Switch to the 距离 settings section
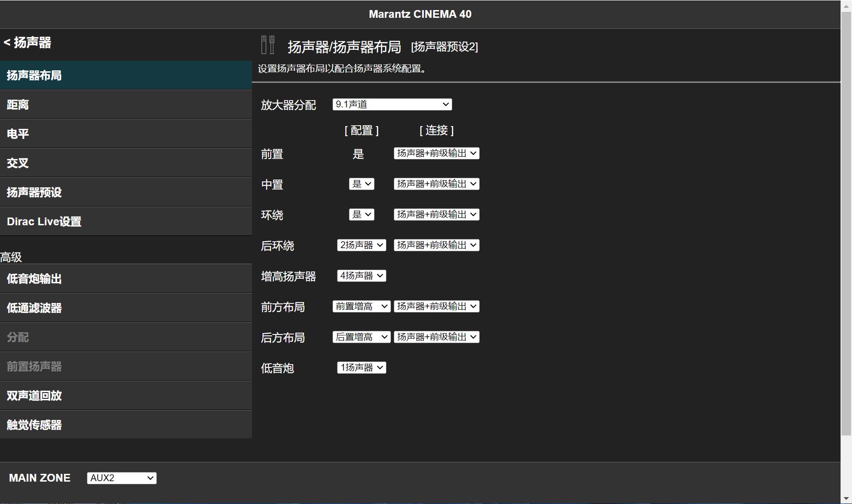The image size is (852, 504). 126,104
